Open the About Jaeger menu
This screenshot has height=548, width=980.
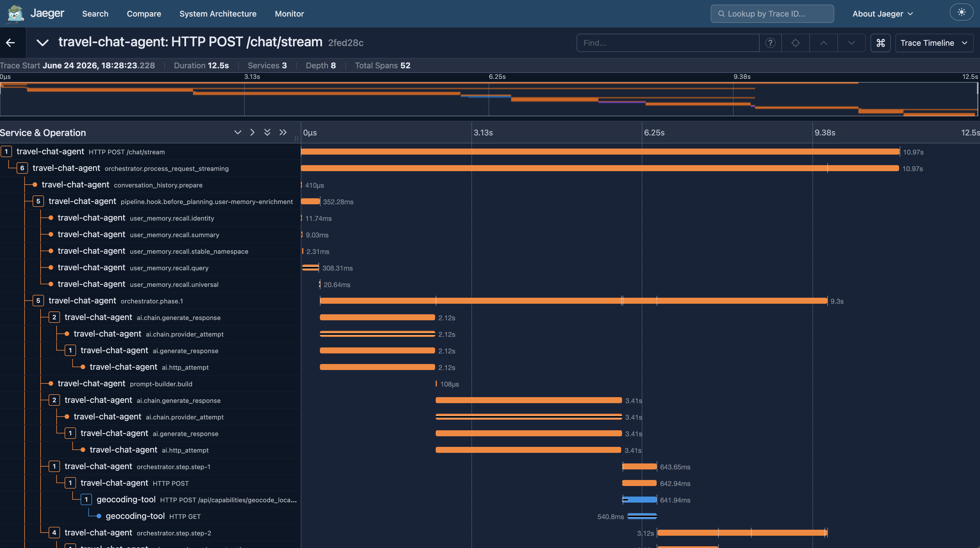883,14
